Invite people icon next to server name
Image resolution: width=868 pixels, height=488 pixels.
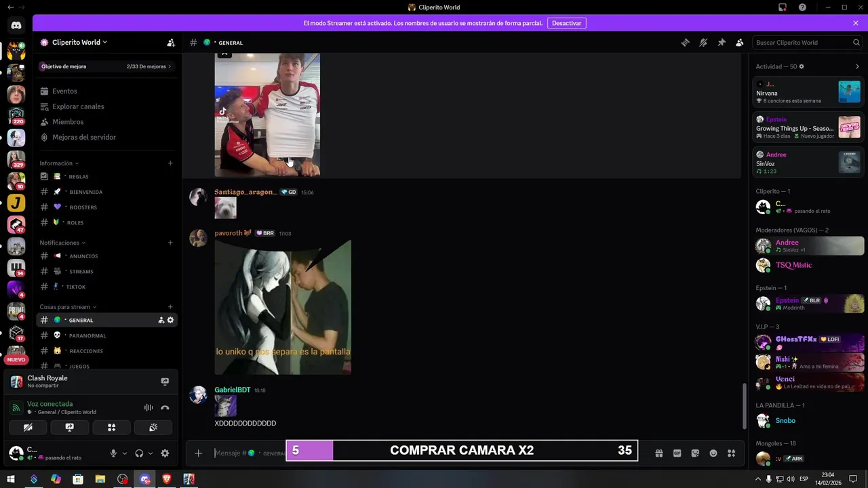point(171,42)
